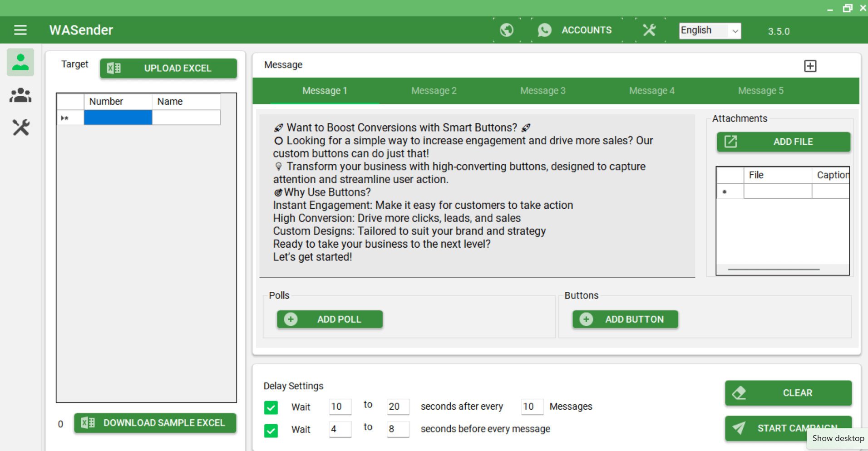Click the plus icon to add message
868x451 pixels.
(x=810, y=66)
